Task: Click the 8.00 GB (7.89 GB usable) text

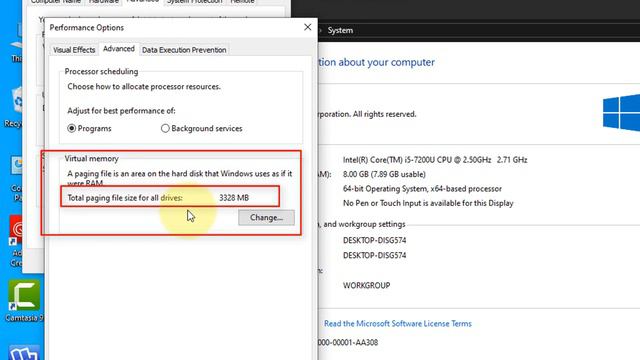Action: pos(384,174)
